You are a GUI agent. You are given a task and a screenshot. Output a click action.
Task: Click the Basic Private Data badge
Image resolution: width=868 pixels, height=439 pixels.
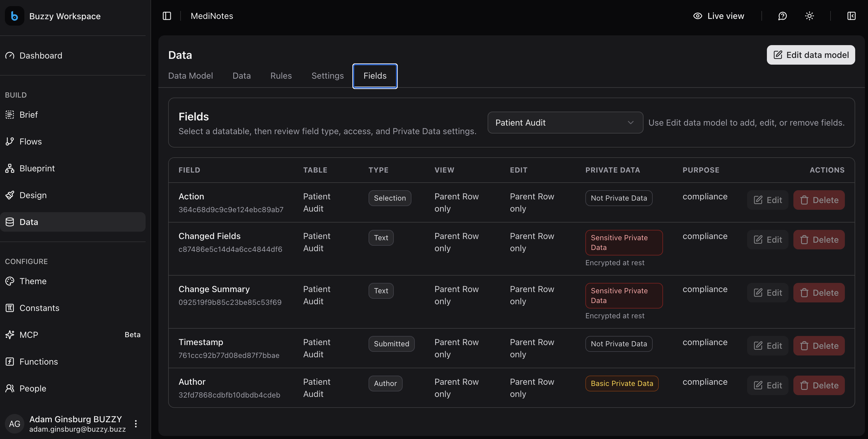click(622, 384)
